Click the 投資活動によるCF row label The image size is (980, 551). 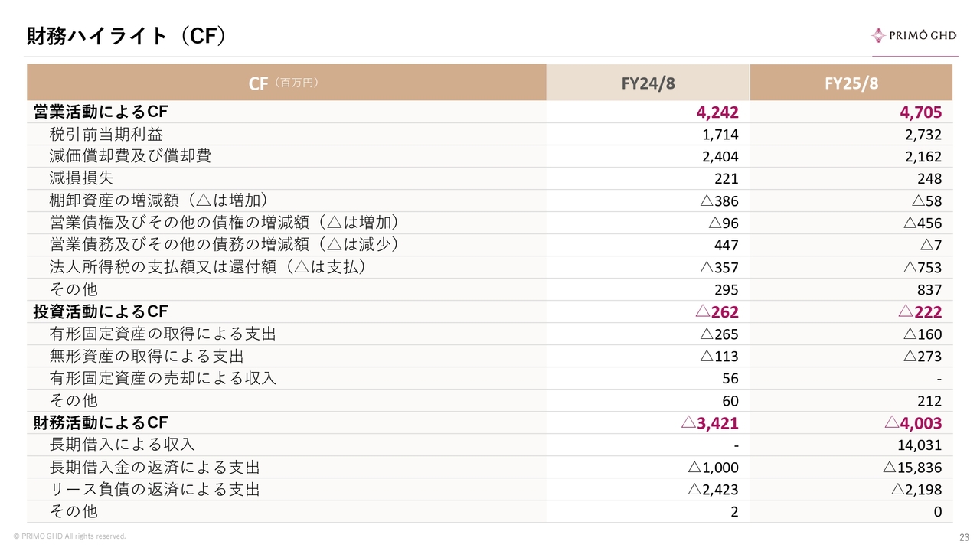(x=100, y=311)
